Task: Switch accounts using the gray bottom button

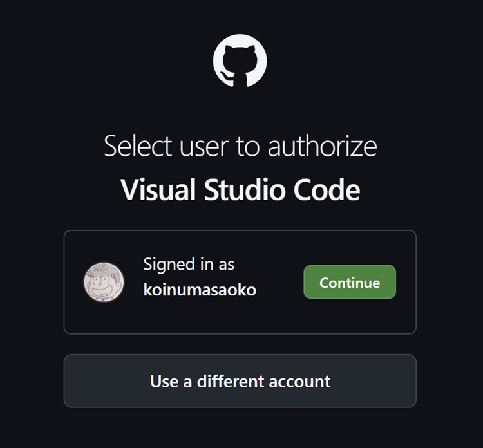Action: coord(240,381)
